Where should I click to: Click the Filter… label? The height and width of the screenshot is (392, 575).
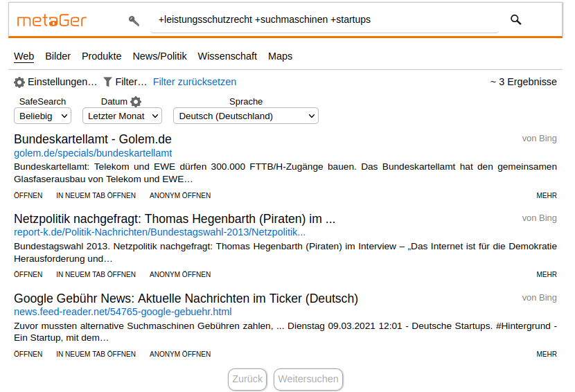[x=131, y=82]
